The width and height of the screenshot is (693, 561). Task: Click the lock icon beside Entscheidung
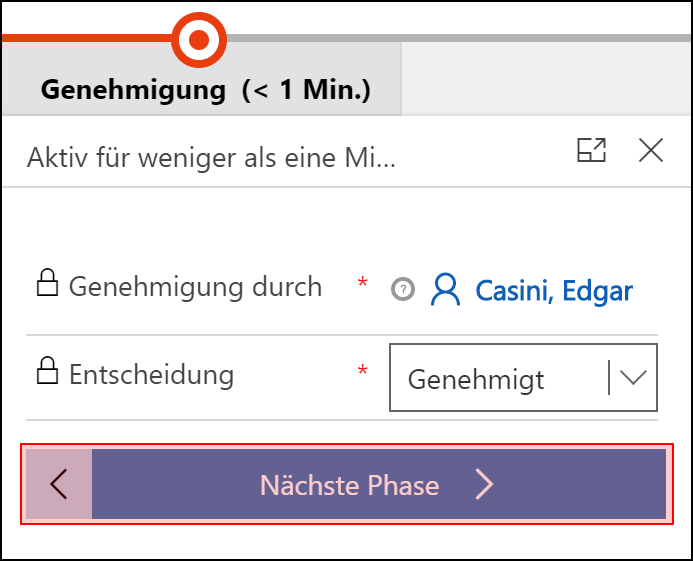47,370
